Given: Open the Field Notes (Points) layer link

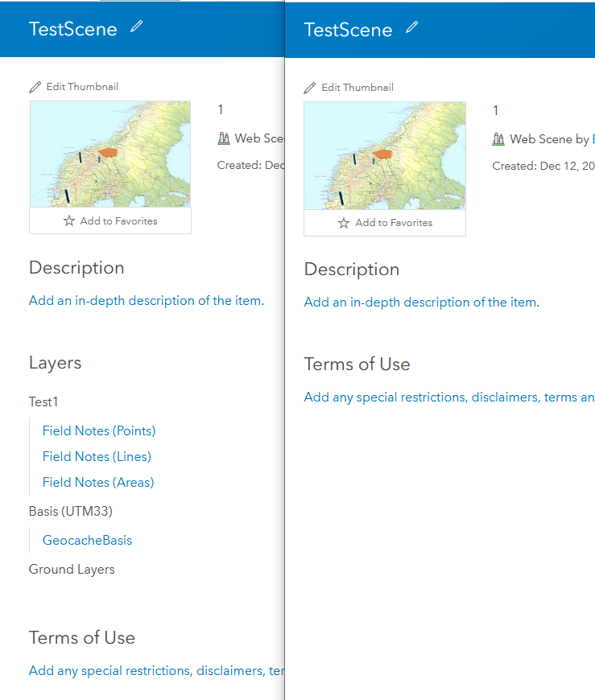Looking at the screenshot, I should pyautogui.click(x=98, y=430).
